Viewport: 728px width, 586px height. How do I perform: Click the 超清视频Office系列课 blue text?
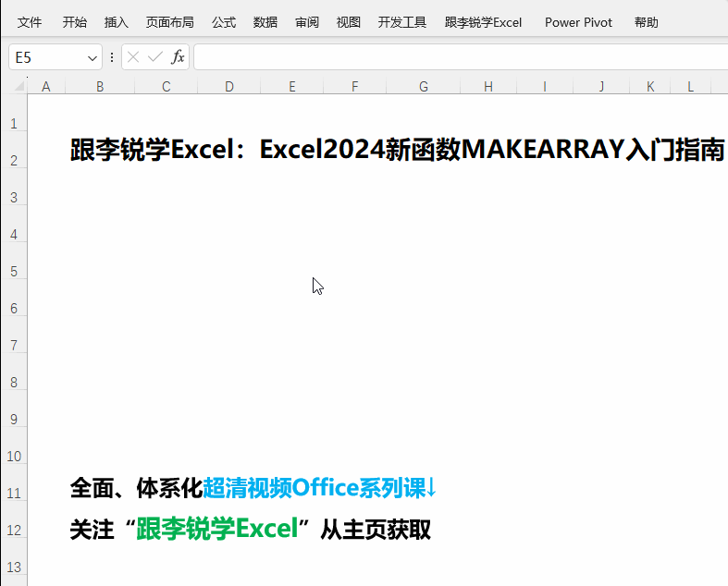click(315, 488)
